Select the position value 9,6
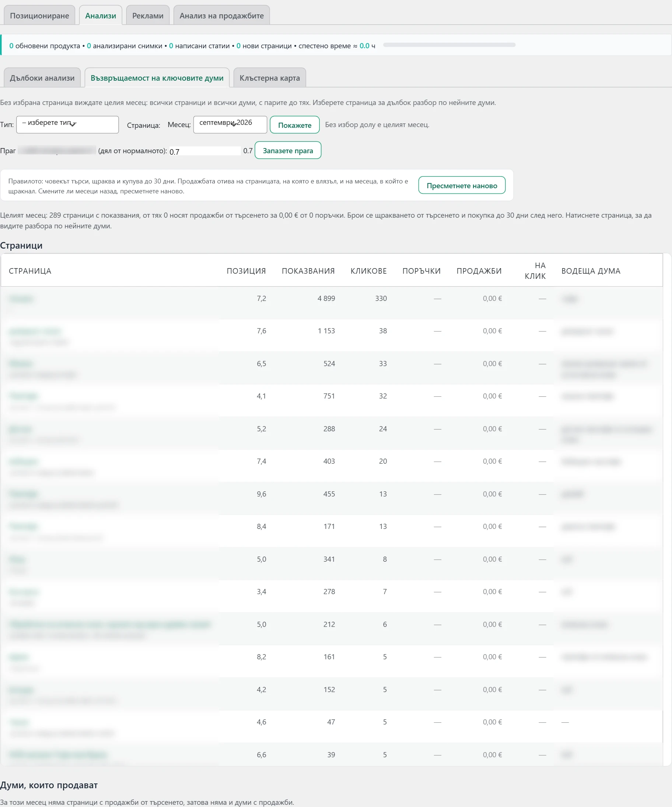Viewport: 672px width, 807px height. point(262,494)
